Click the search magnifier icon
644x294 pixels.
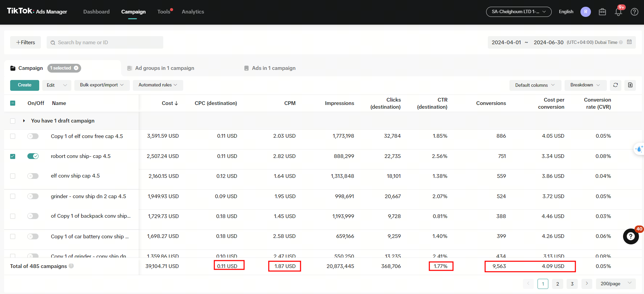(x=53, y=43)
